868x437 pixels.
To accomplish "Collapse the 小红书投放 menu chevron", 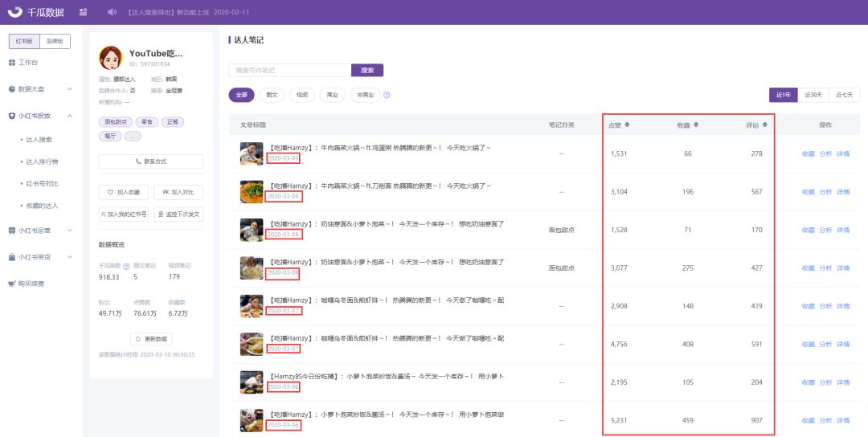I will (70, 116).
